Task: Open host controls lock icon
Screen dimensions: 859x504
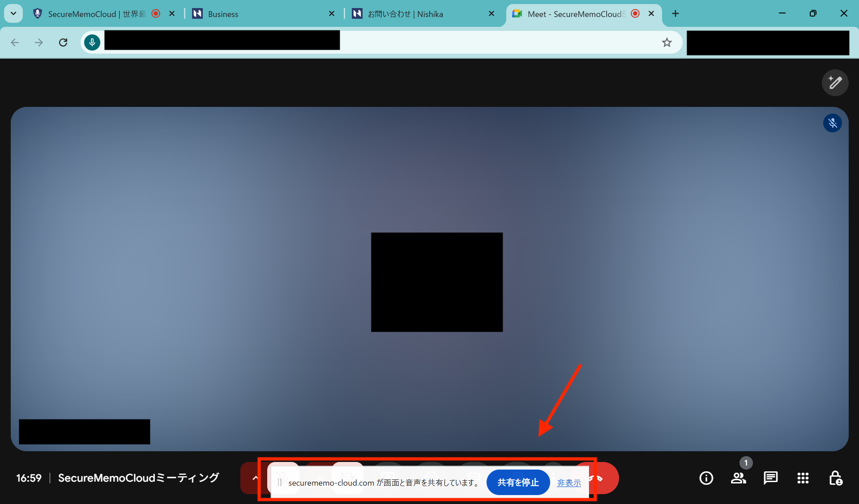Action: 835,478
